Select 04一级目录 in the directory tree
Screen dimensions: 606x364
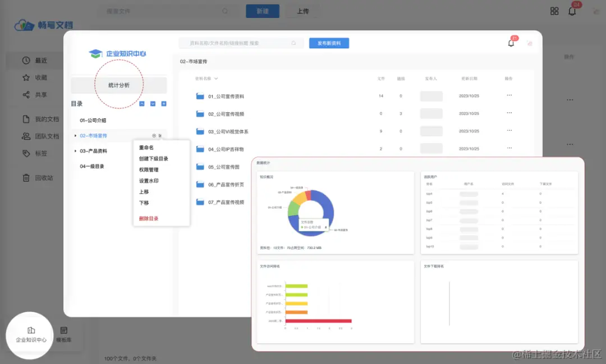(92, 167)
